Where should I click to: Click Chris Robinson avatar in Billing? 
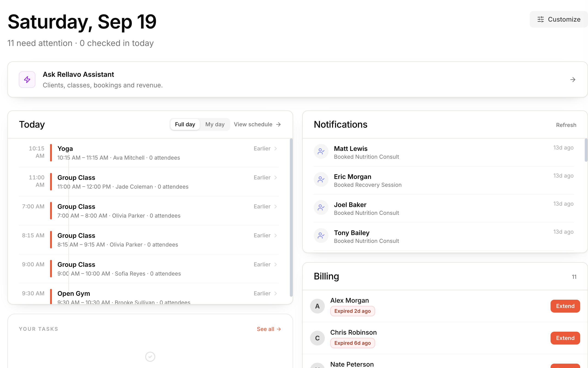pyautogui.click(x=317, y=338)
